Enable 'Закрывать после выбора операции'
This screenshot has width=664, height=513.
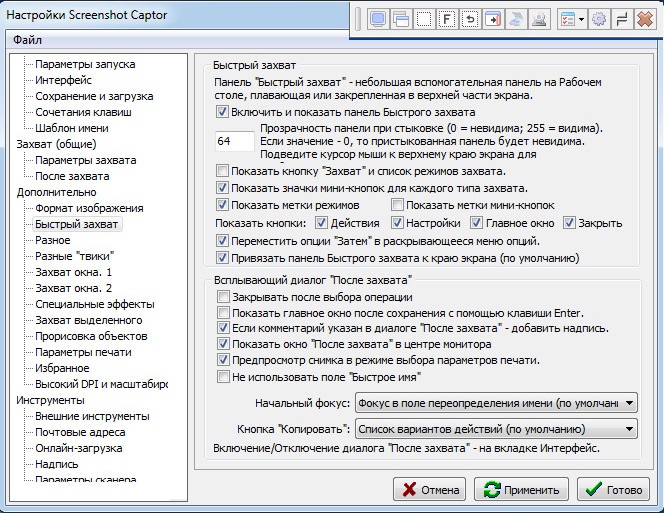coord(223,297)
